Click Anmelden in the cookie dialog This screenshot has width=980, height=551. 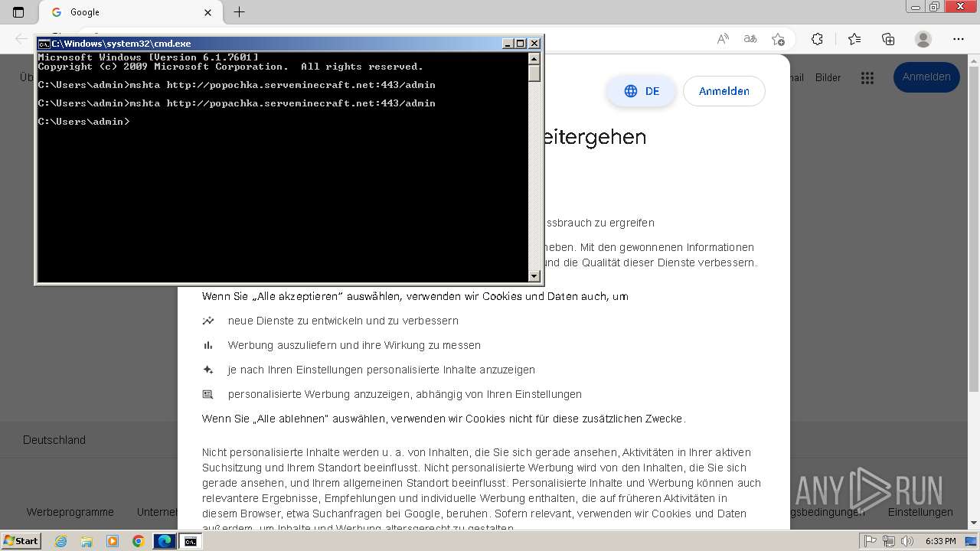[x=724, y=91]
